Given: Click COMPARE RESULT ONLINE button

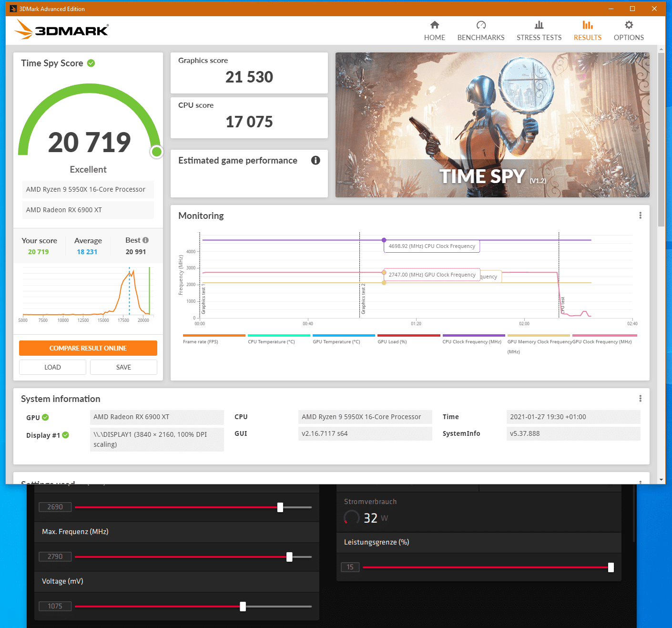Looking at the screenshot, I should tap(88, 348).
